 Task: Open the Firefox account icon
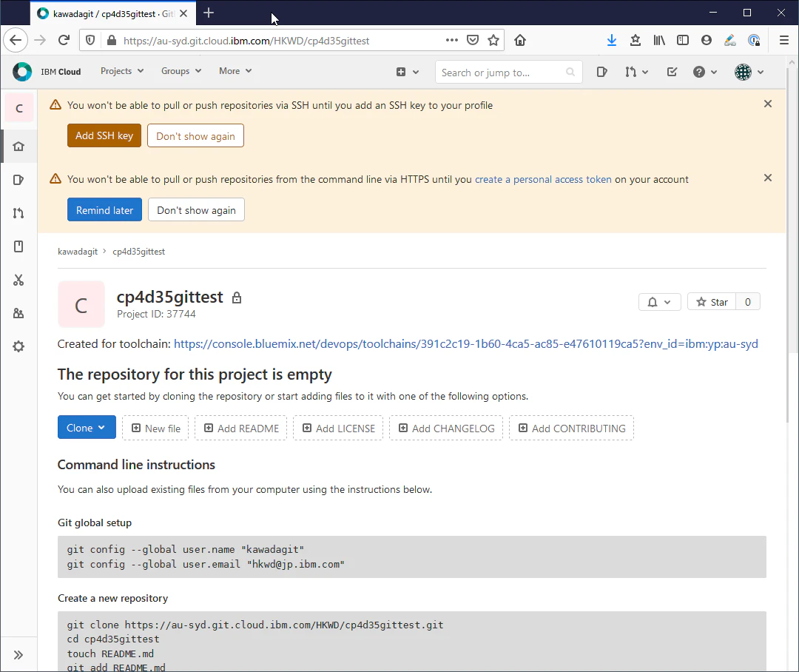click(707, 40)
